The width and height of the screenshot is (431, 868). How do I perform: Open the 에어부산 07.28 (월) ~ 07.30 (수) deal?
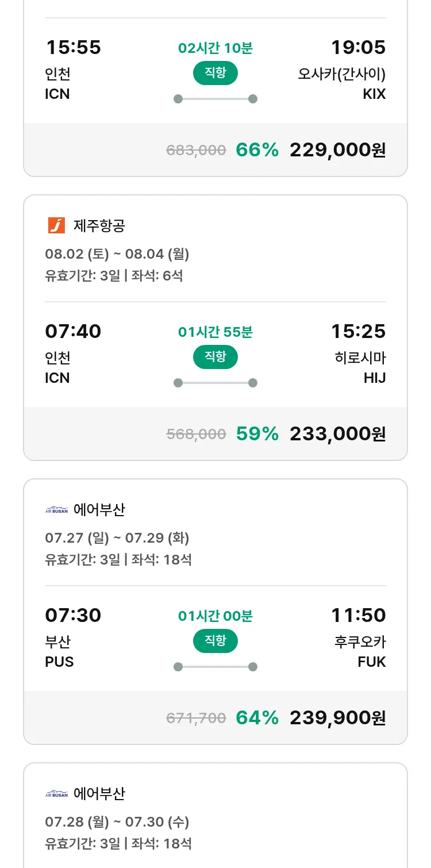point(117,822)
